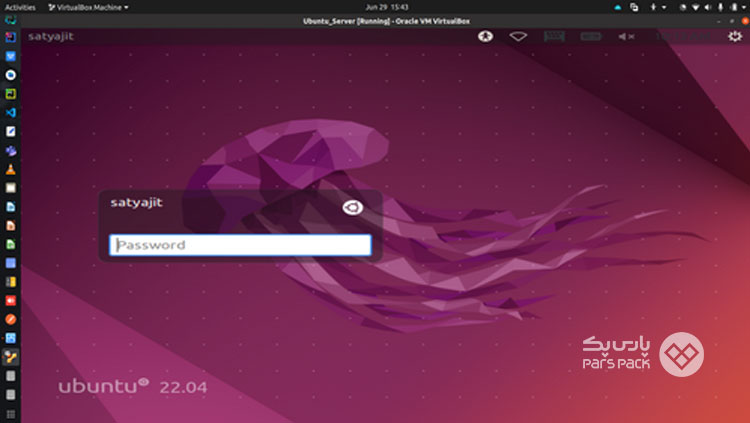Open the Chromium browser dock icon

(x=11, y=75)
